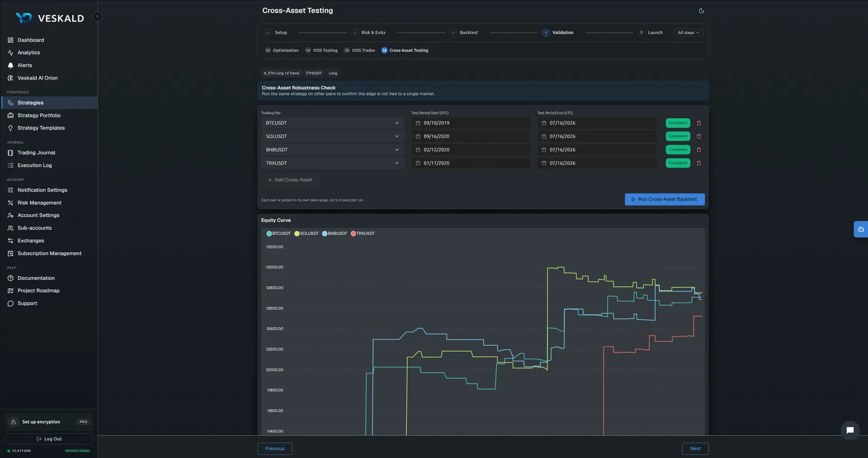Click the Trading Journal book icon
The width and height of the screenshot is (868, 458).
pyautogui.click(x=10, y=153)
